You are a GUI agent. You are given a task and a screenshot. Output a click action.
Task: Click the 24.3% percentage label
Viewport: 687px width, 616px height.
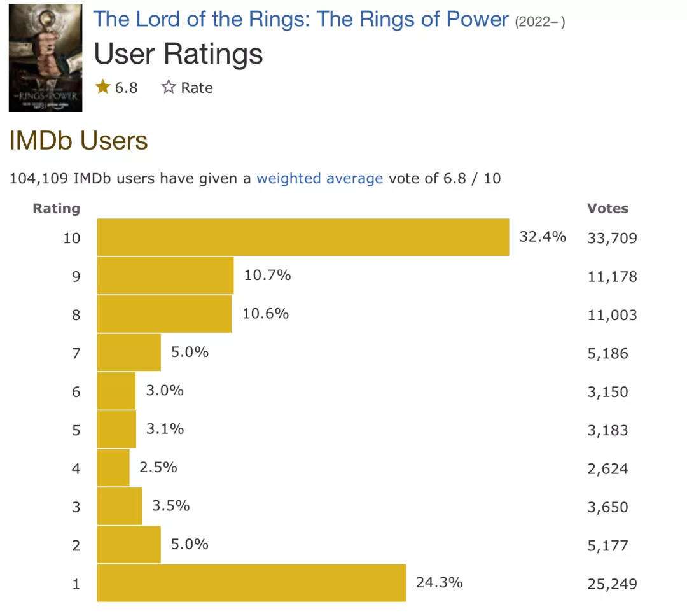439,583
